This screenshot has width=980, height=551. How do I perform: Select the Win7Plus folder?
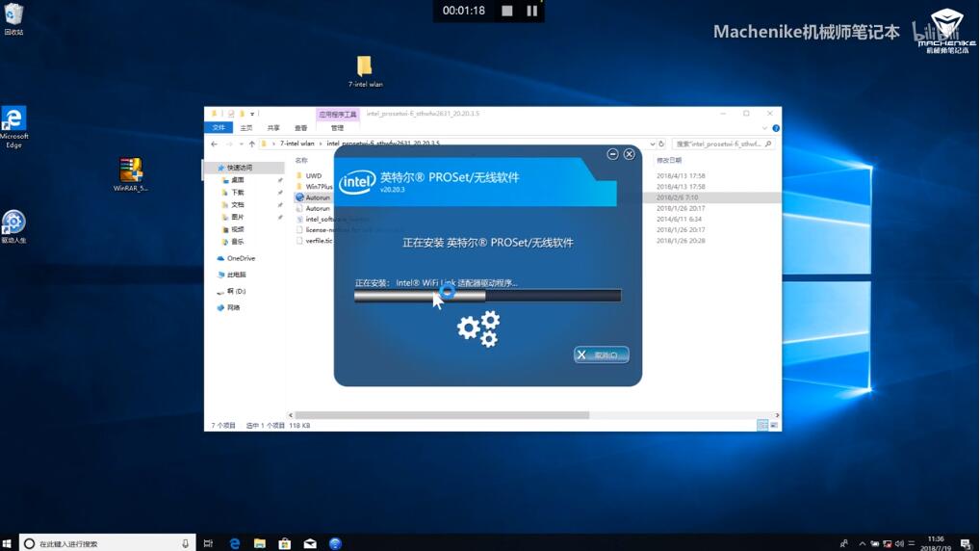pos(319,186)
